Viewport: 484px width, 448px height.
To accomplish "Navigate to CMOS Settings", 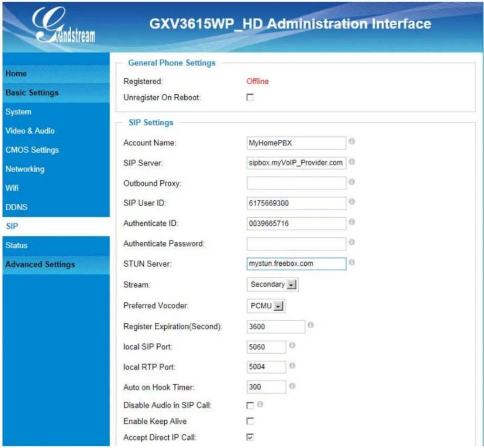I will tap(56, 150).
